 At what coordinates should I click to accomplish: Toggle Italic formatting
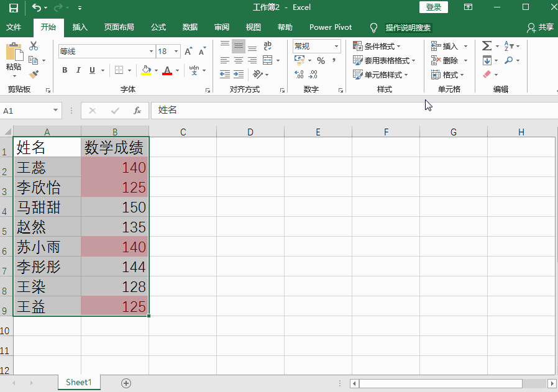point(78,70)
